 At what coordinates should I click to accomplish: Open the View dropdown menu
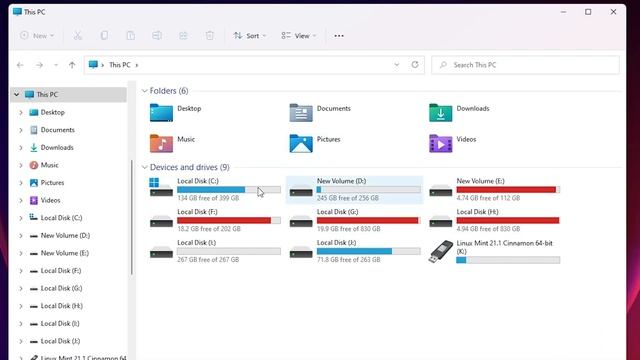[298, 36]
